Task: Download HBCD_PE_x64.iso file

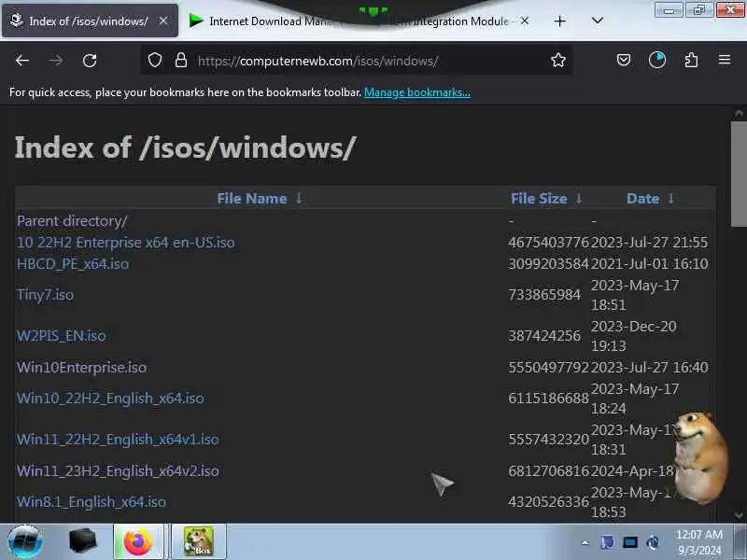Action: (73, 264)
